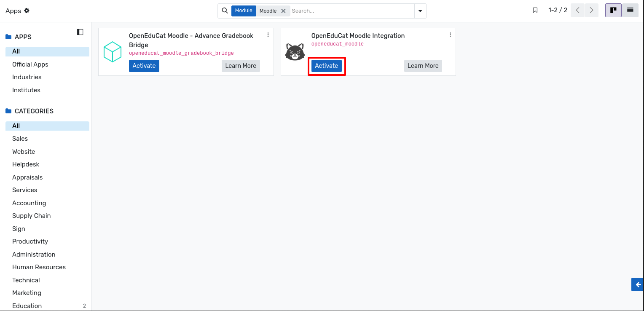
Task: Filter by Administration category
Action: 47,255
